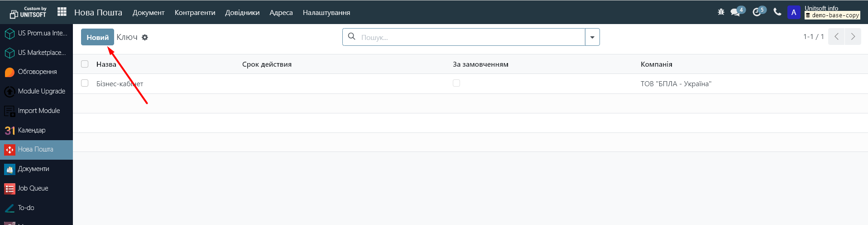868x225 pixels.
Task: Open the gear actions icon beside Ключ
Action: (x=145, y=37)
